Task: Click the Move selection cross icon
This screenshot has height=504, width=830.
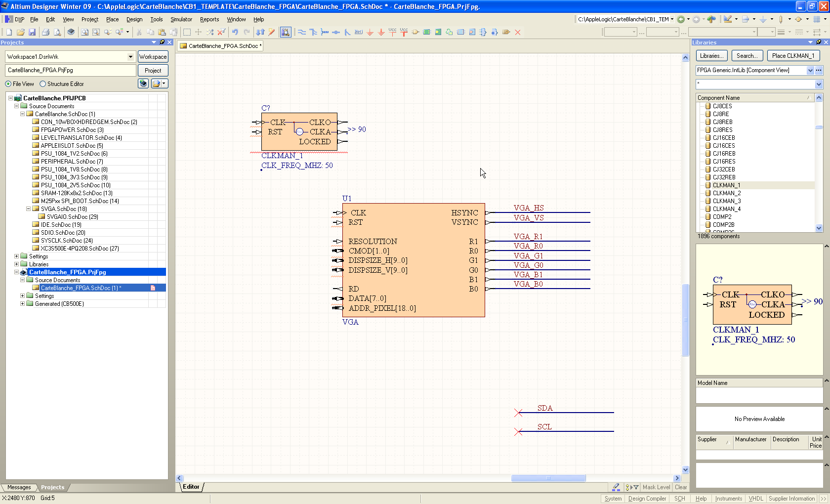Action: point(198,32)
